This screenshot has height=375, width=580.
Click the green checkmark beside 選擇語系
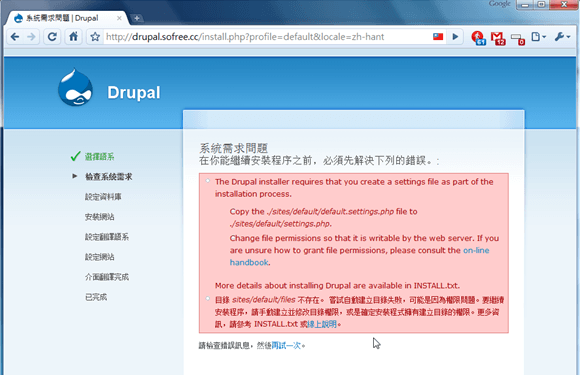coord(75,156)
